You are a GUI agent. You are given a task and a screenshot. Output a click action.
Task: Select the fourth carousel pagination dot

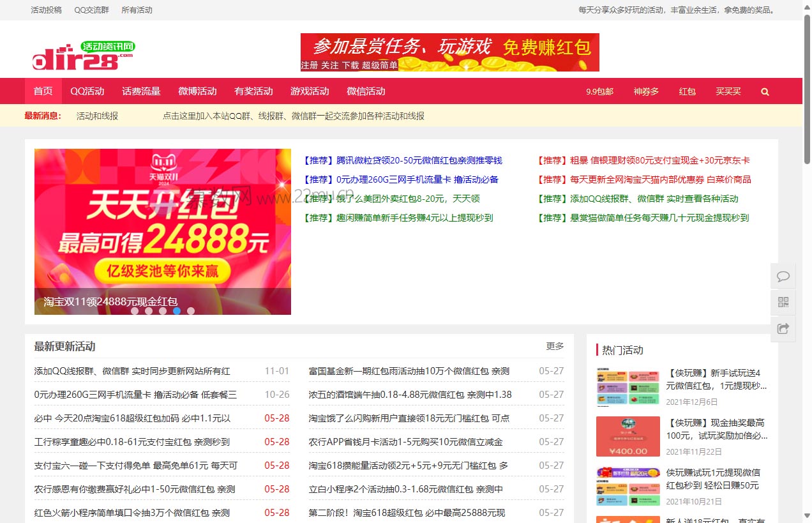pyautogui.click(x=177, y=311)
